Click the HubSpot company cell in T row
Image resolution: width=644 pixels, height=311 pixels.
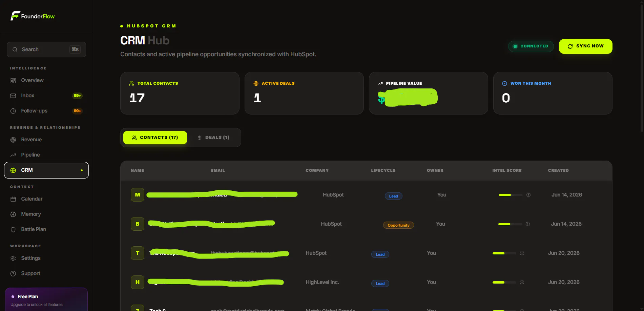(316, 253)
